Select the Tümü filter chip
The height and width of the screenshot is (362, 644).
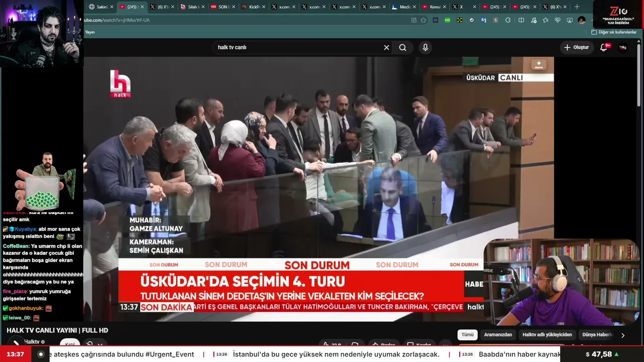point(467,335)
